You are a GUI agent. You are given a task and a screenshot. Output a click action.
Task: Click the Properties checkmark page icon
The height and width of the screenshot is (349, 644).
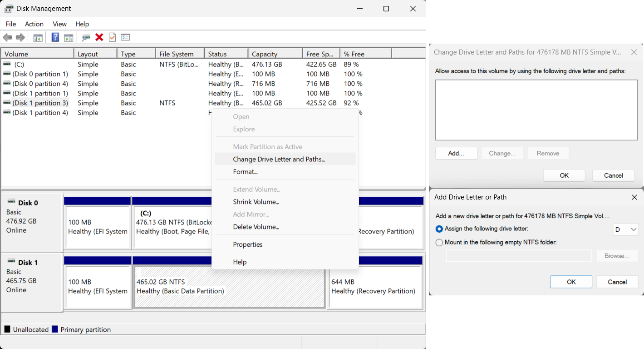pyautogui.click(x=112, y=37)
